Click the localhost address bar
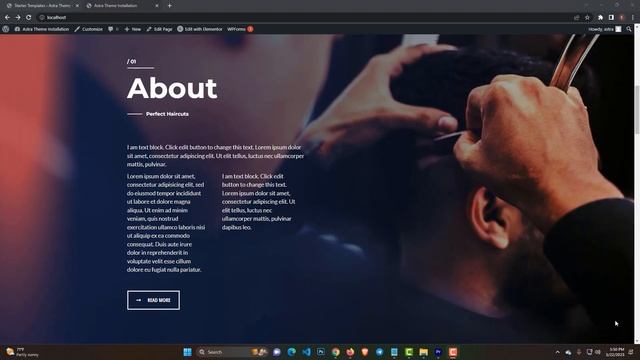Viewport: 640px width, 360px height. [304, 18]
